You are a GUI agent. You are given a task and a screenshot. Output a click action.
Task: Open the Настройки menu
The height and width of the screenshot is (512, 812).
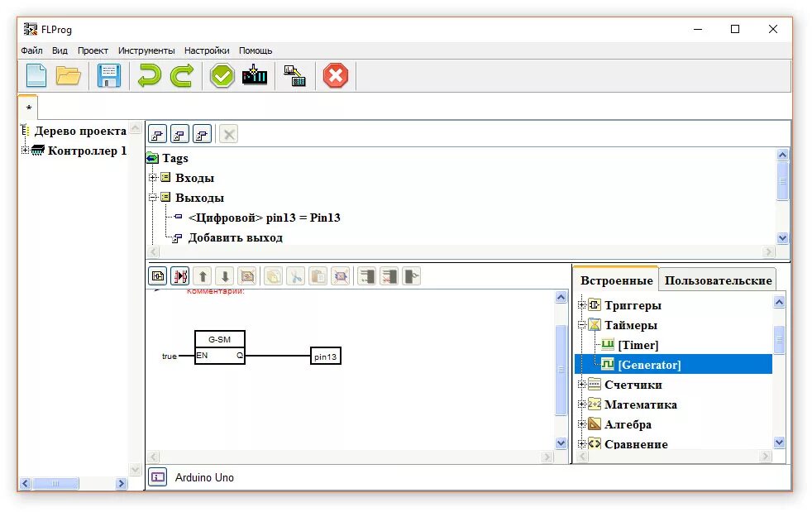click(207, 50)
